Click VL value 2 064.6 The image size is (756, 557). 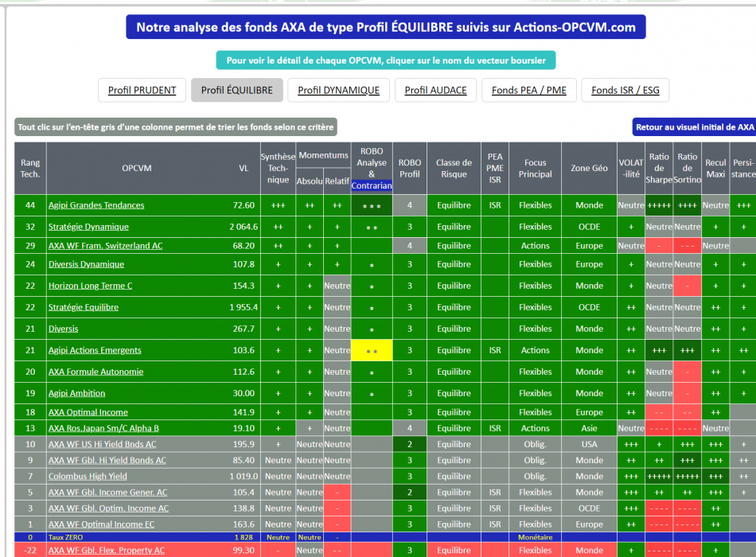pyautogui.click(x=244, y=227)
